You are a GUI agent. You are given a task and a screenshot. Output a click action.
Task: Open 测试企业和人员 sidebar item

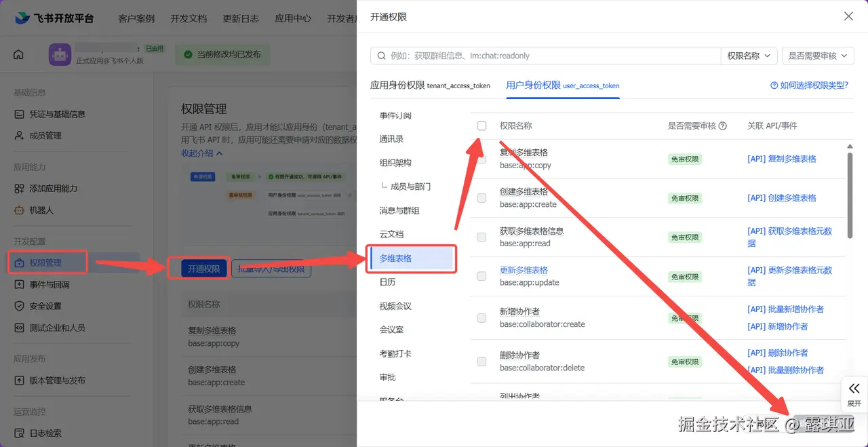tap(57, 328)
